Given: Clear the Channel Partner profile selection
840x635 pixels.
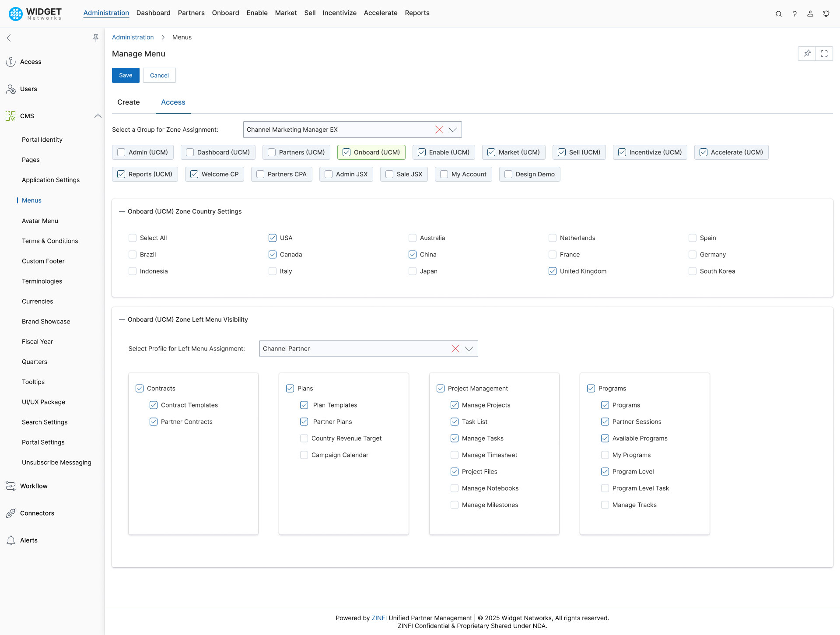Looking at the screenshot, I should (x=455, y=349).
